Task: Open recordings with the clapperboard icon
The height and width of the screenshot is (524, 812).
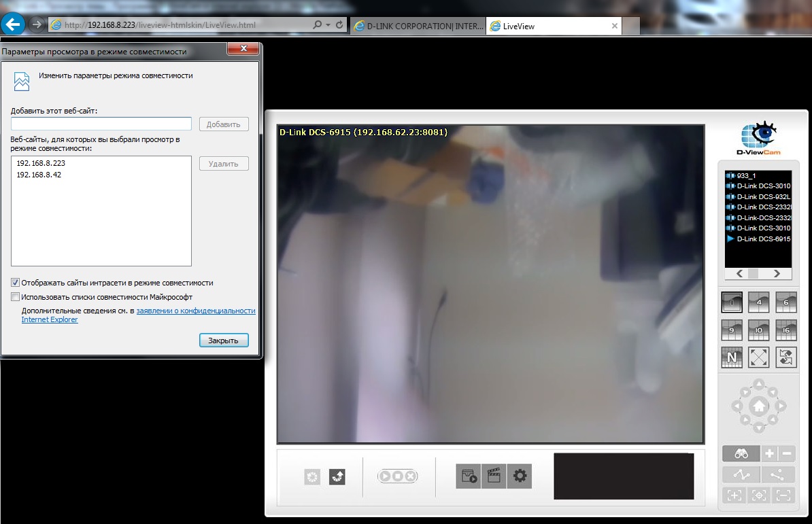Action: coord(494,476)
